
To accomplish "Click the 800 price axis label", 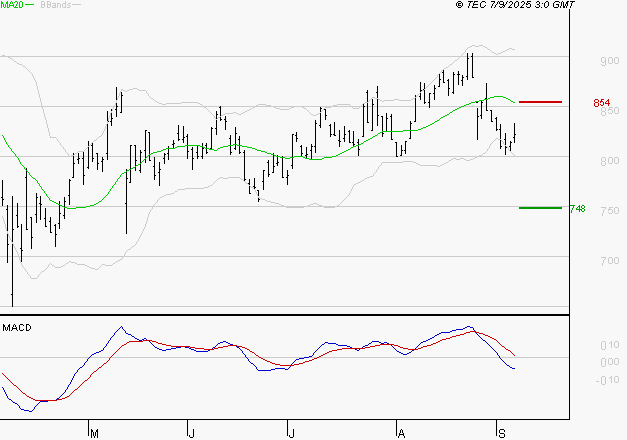I will point(609,161).
